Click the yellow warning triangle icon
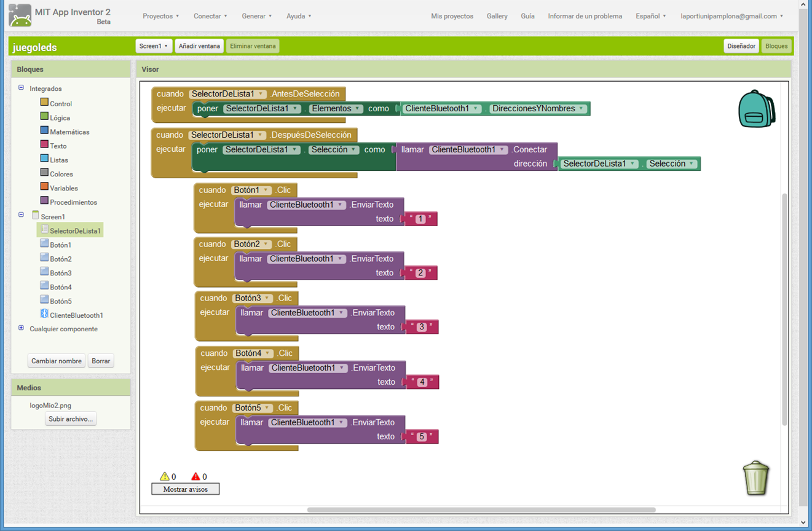This screenshot has height=531, width=812. click(164, 476)
